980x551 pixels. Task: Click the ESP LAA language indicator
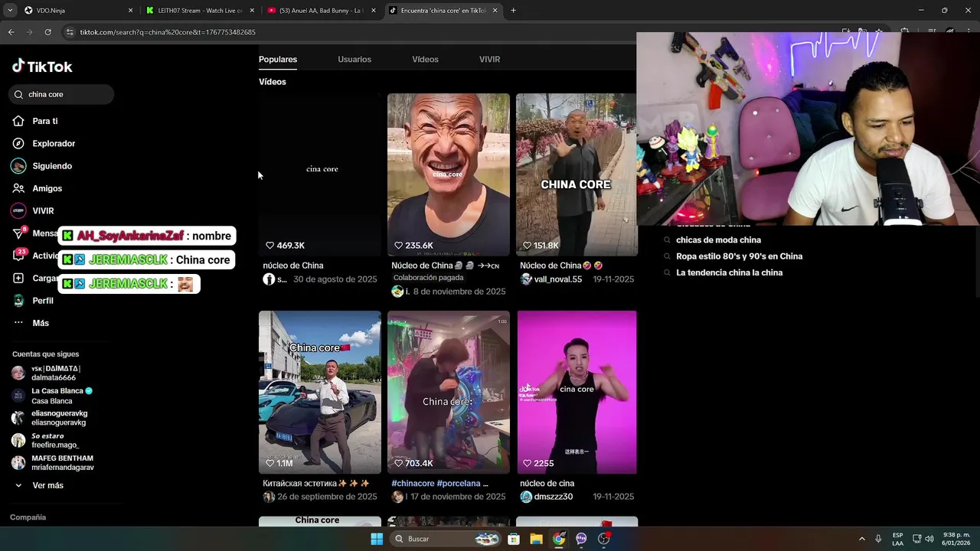897,539
